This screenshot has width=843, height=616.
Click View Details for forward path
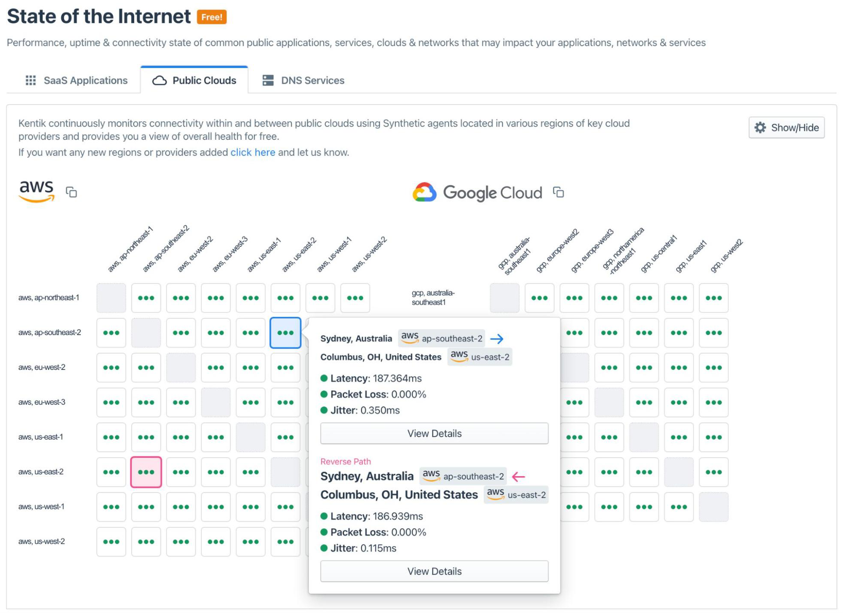[434, 433]
